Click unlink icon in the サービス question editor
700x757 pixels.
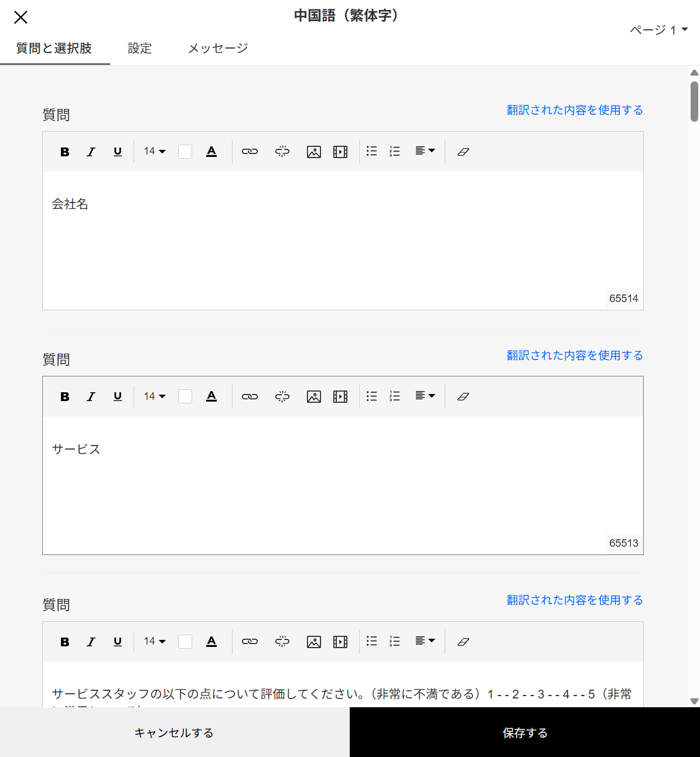point(282,397)
